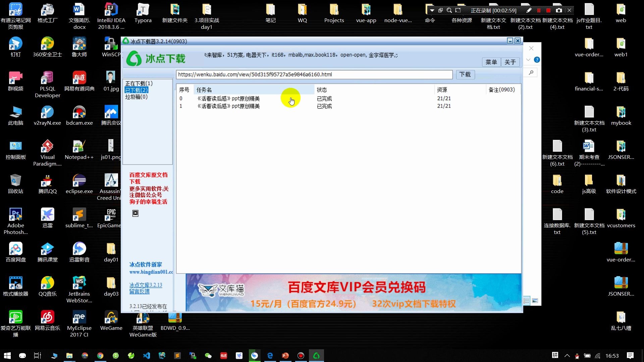Screen dimensions: 644x362
Task: Click the 关于 (About) button
Action: tap(509, 62)
